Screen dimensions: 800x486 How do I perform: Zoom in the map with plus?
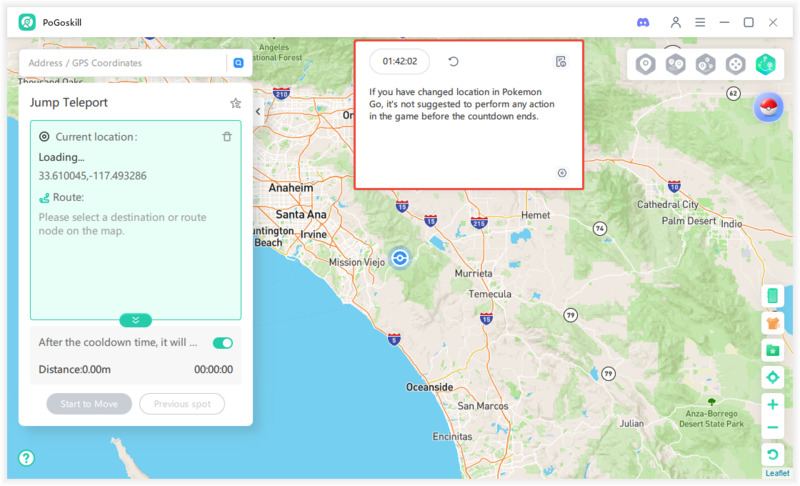coord(772,405)
